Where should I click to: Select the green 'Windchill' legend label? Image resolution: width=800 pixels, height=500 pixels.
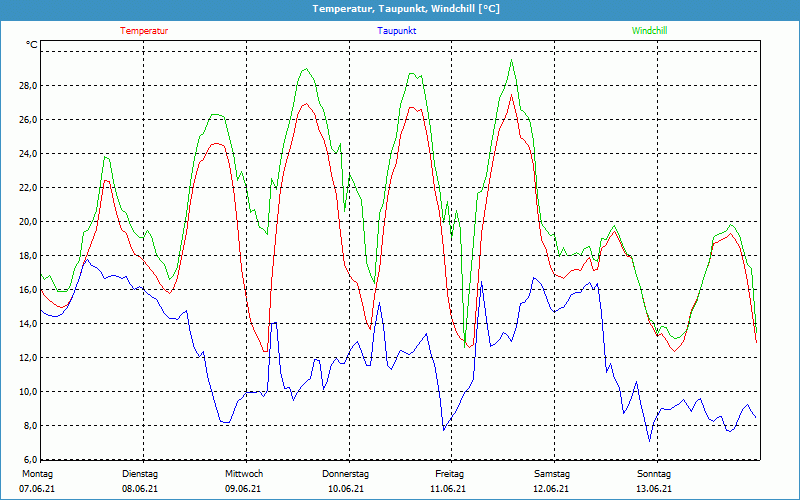[649, 31]
